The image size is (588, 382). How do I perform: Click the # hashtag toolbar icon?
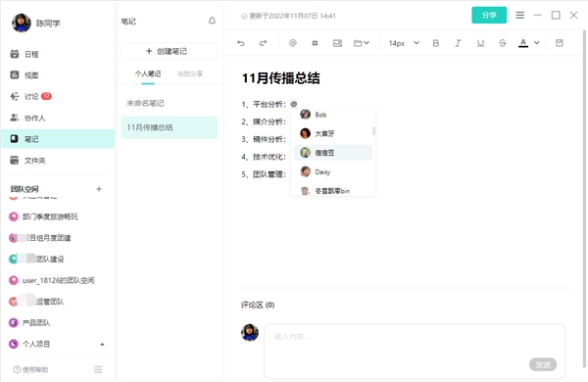click(x=315, y=43)
